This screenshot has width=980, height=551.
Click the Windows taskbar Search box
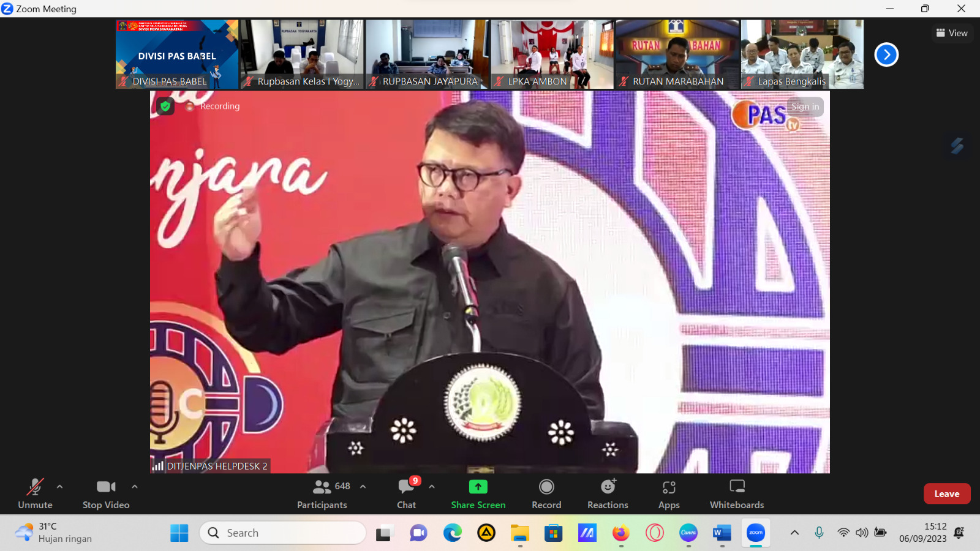[283, 533]
